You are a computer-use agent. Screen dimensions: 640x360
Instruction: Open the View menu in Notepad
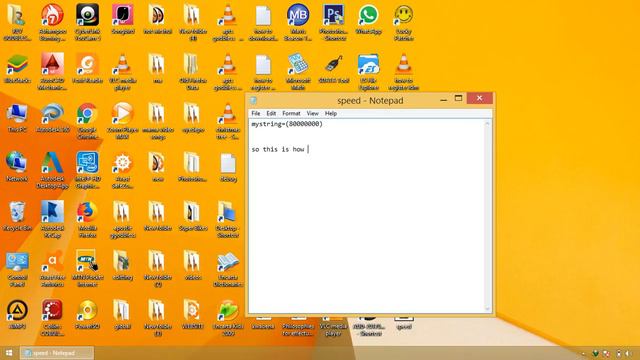pyautogui.click(x=312, y=113)
